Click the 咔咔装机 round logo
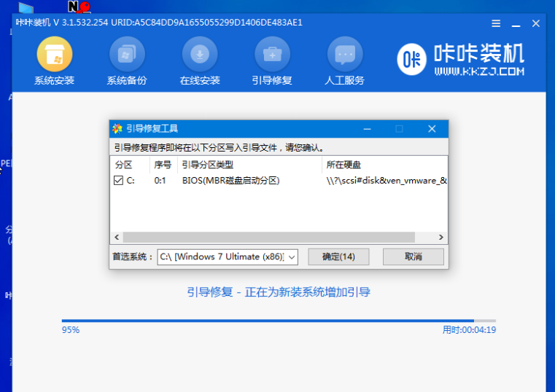The width and height of the screenshot is (555, 392). (x=411, y=60)
